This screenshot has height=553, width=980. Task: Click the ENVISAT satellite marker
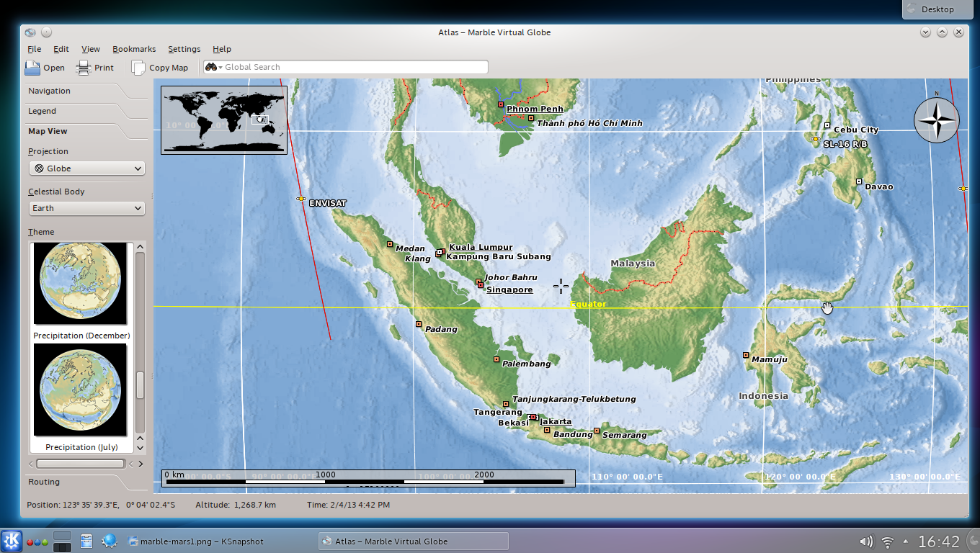[301, 199]
